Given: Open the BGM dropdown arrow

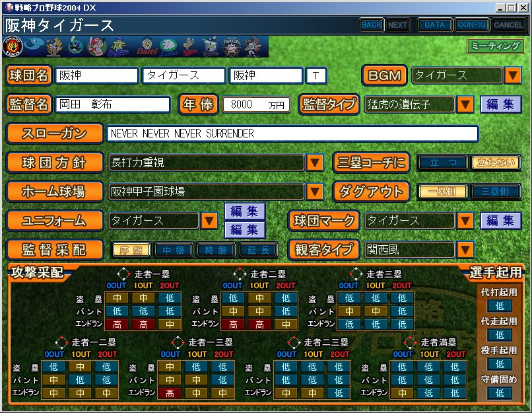Looking at the screenshot, I should point(513,75).
